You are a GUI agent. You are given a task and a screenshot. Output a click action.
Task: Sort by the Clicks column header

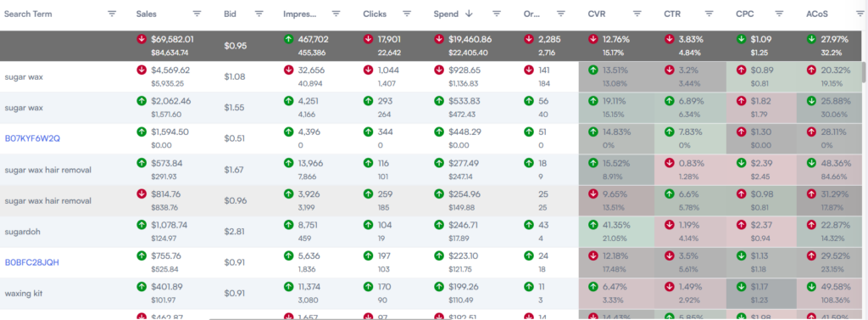coord(375,14)
